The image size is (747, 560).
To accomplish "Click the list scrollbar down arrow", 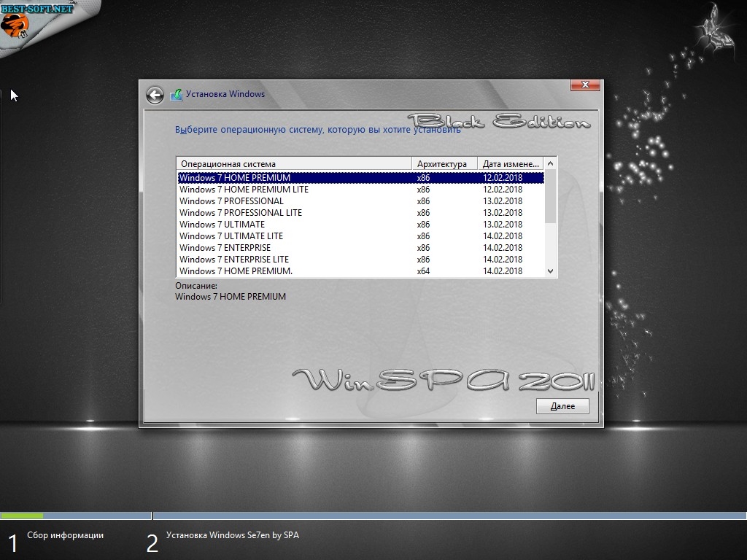I will pos(550,271).
